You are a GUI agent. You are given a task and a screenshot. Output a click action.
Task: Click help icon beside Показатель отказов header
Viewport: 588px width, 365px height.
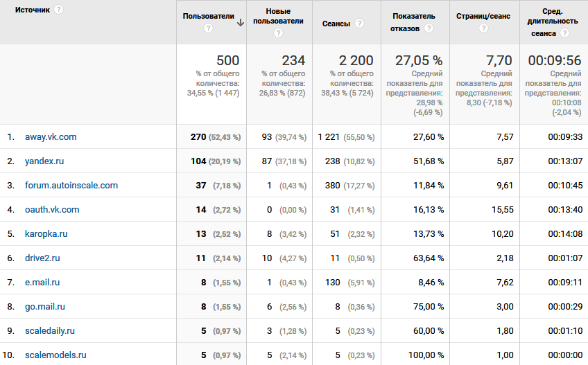click(x=429, y=28)
